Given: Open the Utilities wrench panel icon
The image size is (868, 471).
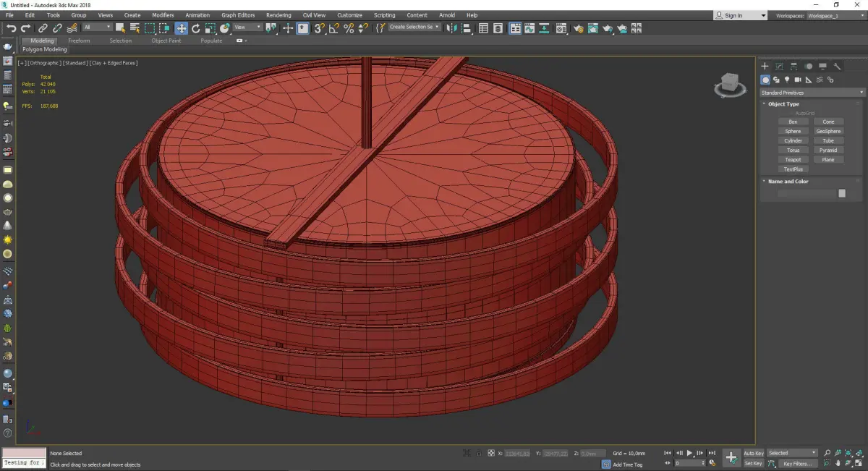Looking at the screenshot, I should [x=837, y=66].
